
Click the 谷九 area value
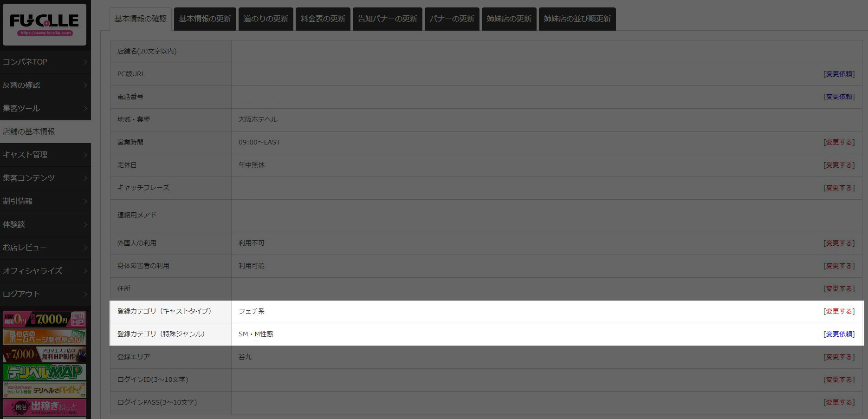click(x=245, y=357)
